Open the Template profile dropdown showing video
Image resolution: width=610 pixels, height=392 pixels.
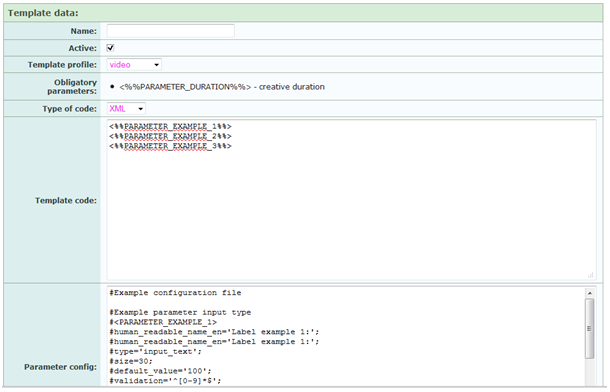click(x=134, y=65)
